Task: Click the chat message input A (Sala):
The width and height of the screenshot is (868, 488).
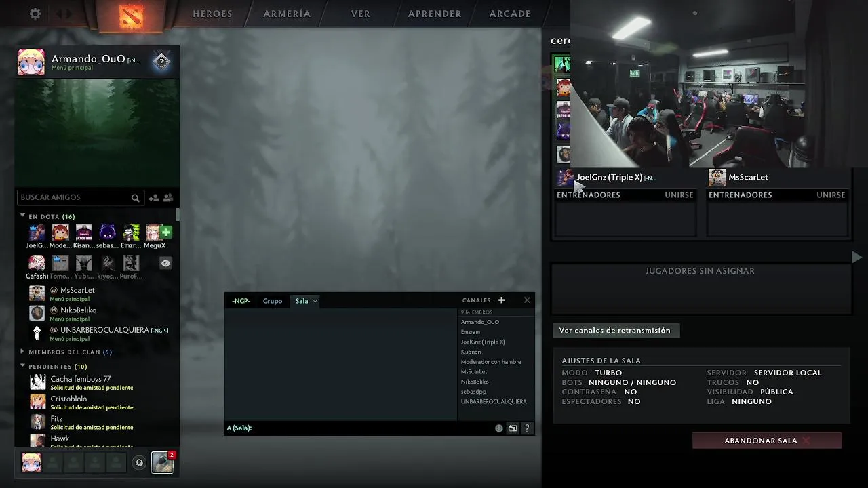Action: [359, 428]
